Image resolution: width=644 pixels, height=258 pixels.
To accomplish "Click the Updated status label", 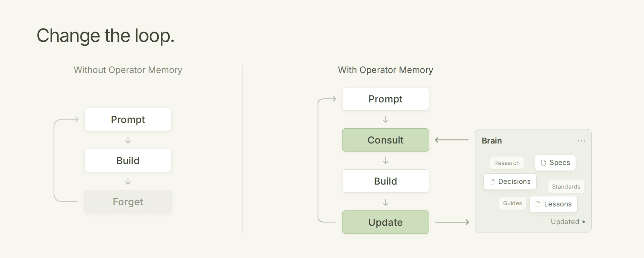I will (x=565, y=222).
